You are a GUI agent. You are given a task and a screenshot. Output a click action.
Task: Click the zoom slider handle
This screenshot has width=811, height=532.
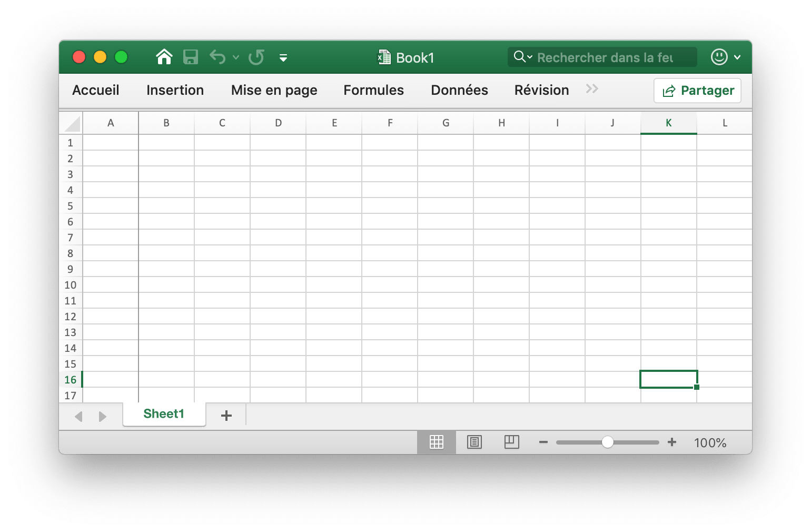coord(607,442)
